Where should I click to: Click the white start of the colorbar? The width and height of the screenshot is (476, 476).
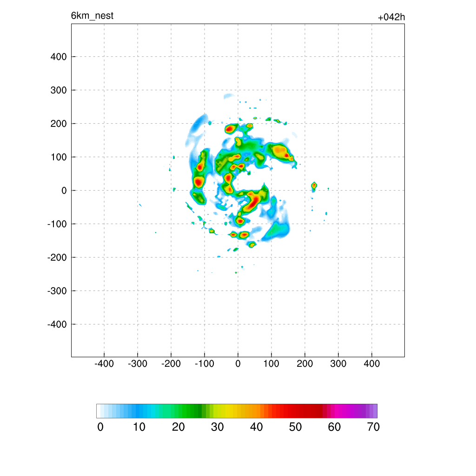99,411
